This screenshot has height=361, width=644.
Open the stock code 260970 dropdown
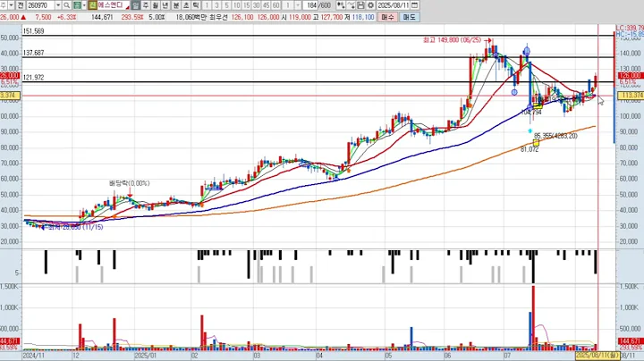[x=58, y=5]
